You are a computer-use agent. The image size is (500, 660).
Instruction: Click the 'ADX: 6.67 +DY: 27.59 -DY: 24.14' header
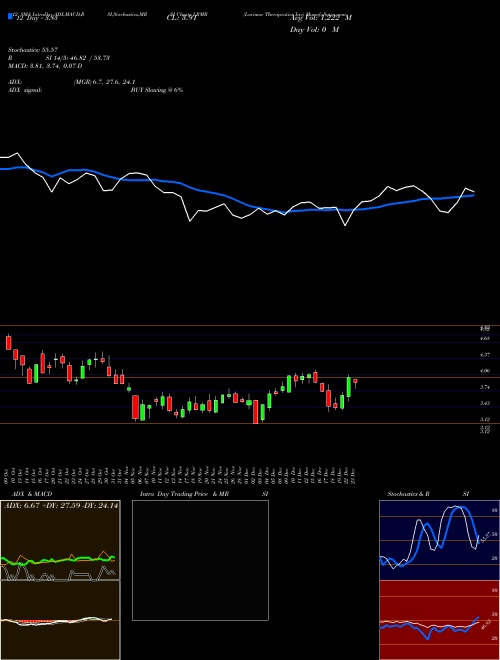click(x=61, y=506)
